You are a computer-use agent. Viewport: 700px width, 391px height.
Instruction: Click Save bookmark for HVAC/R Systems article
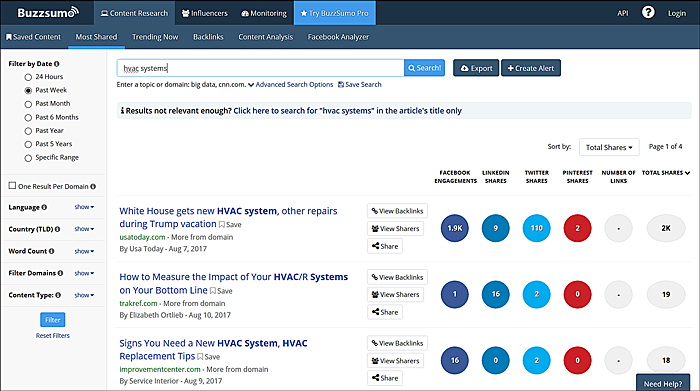(x=221, y=291)
